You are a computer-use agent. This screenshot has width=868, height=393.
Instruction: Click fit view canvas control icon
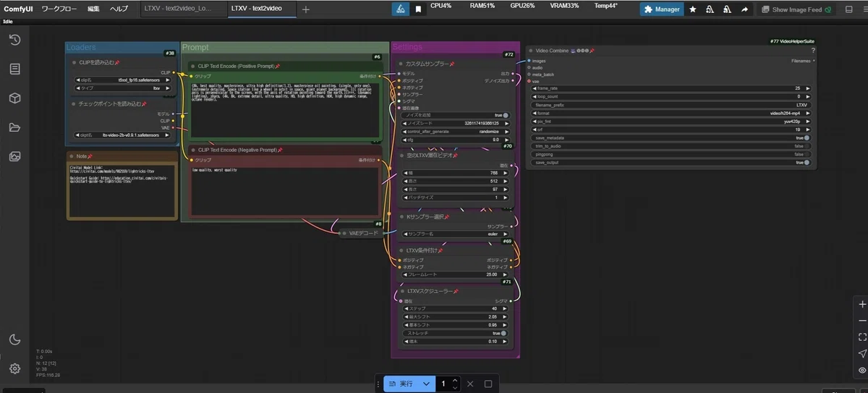[861, 337]
